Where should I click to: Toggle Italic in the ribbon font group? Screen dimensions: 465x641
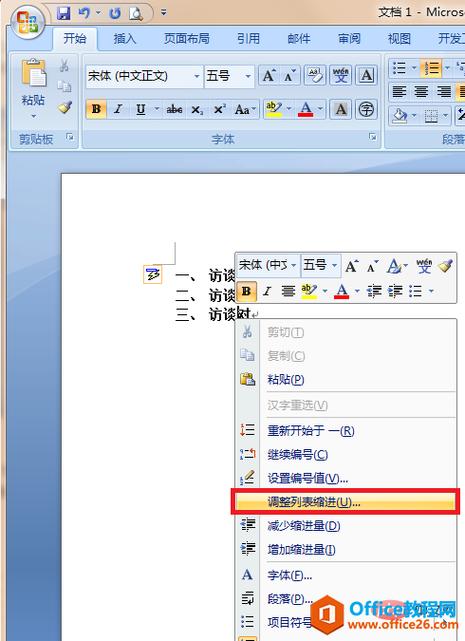coord(118,109)
